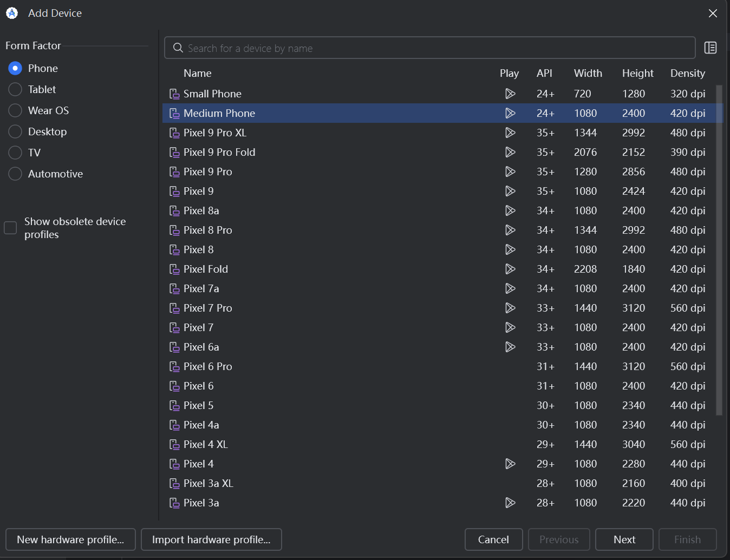This screenshot has height=560, width=730.
Task: Select the Tablet form factor
Action: [15, 89]
